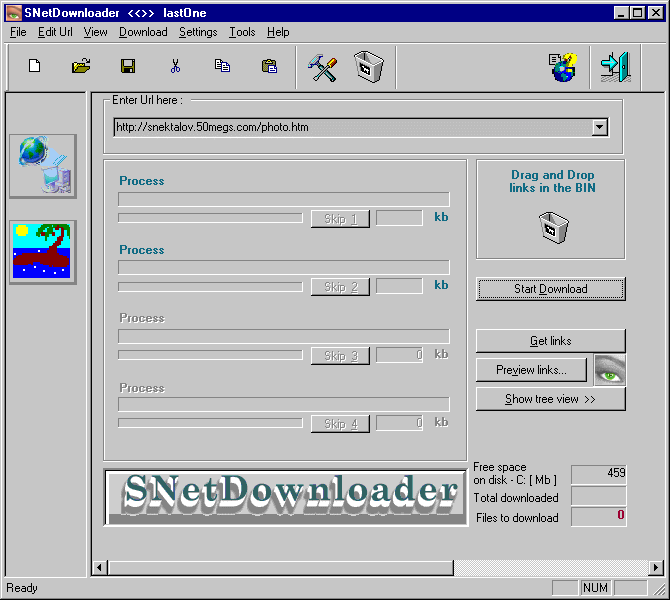The width and height of the screenshot is (670, 600).
Task: Click into the Url text field
Action: pos(353,127)
